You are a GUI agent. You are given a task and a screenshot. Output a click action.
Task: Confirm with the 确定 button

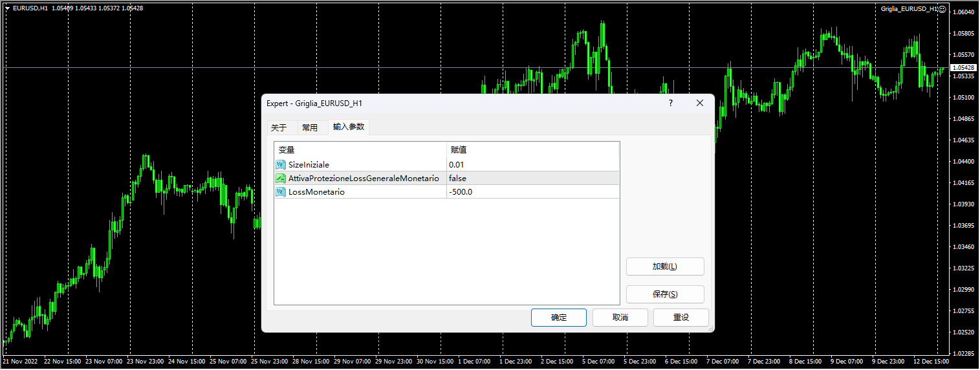click(558, 318)
